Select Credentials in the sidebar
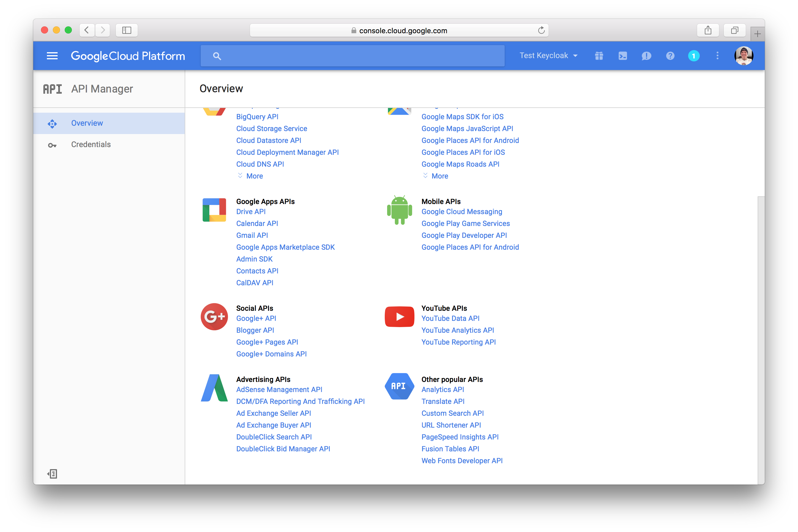798x532 pixels. 91,144
